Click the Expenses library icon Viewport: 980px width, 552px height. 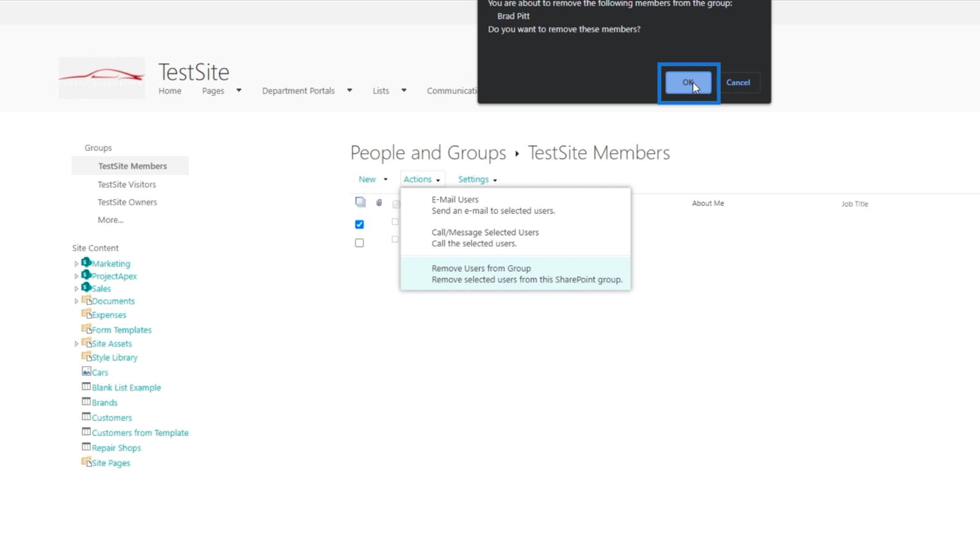pos(86,314)
